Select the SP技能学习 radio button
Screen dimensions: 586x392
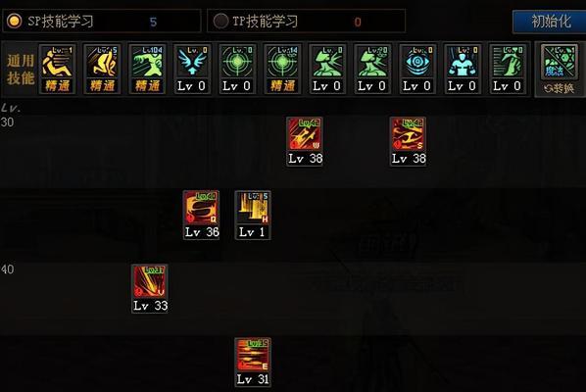[14, 21]
